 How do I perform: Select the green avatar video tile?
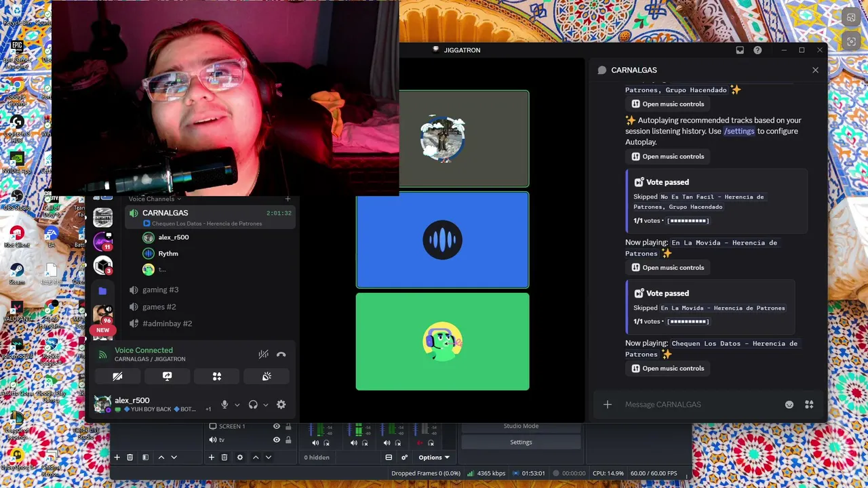(442, 342)
